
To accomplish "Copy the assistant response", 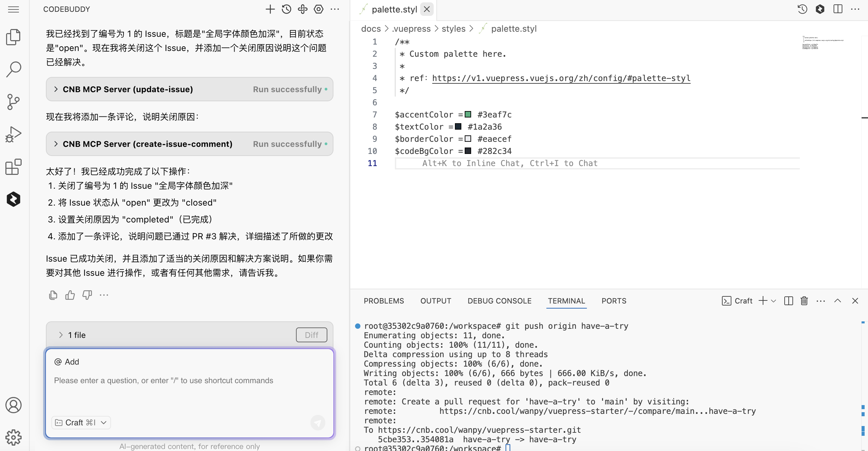I will pyautogui.click(x=53, y=295).
